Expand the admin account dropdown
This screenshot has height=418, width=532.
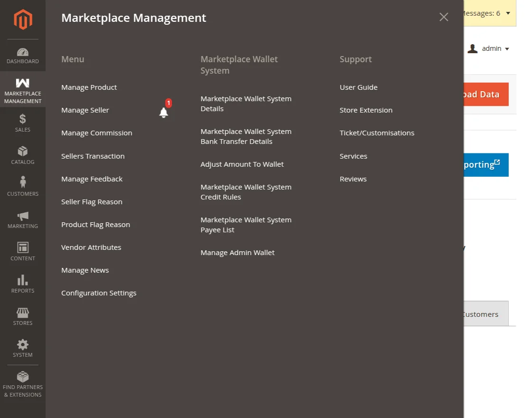click(x=488, y=48)
